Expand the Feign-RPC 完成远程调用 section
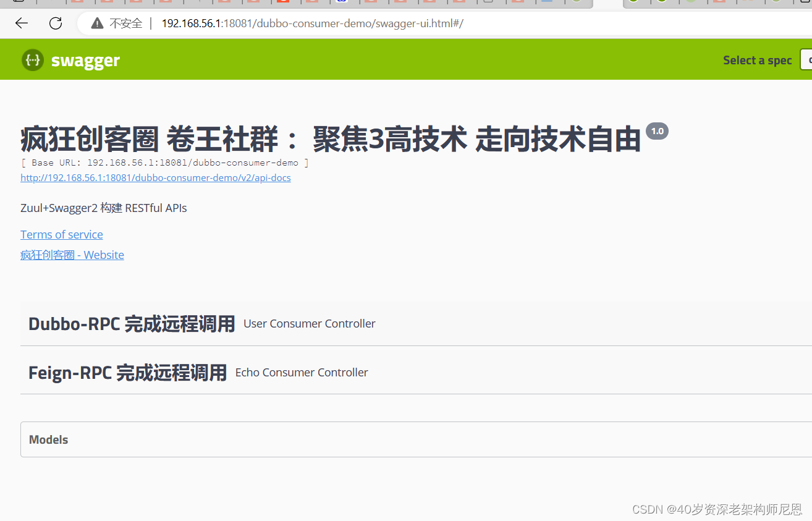 coord(416,373)
